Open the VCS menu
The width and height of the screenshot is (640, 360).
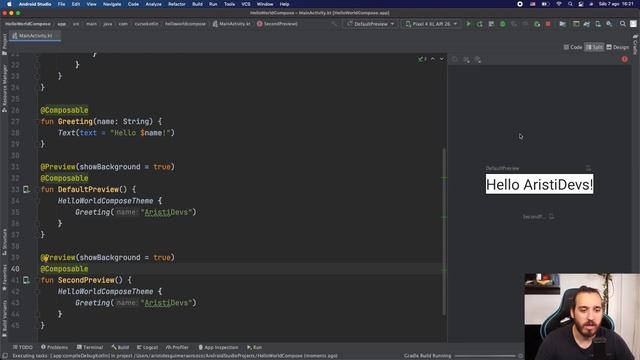246,4
